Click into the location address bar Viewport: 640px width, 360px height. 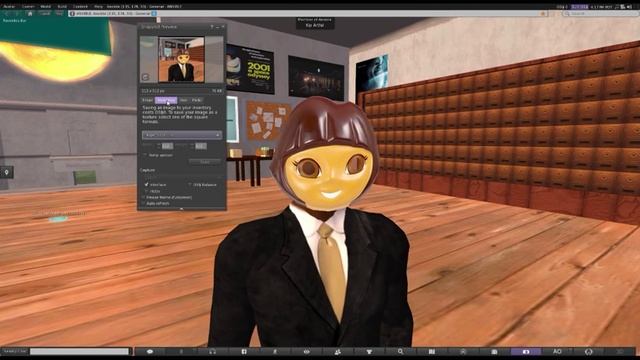point(308,13)
